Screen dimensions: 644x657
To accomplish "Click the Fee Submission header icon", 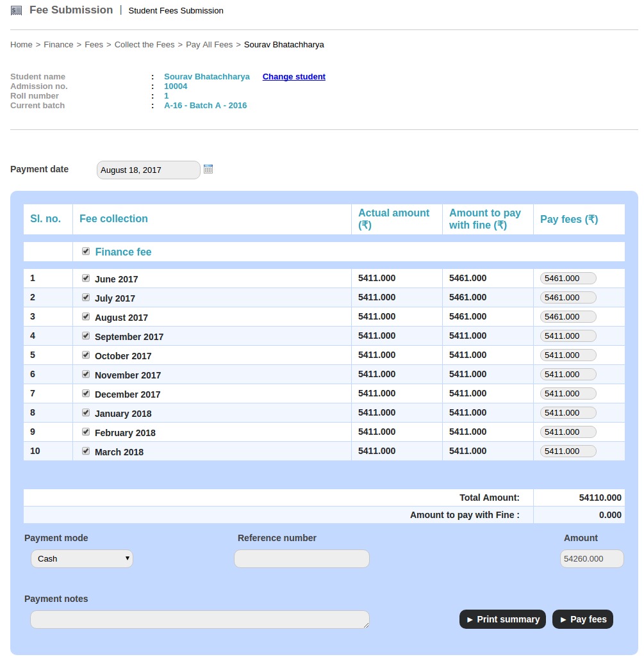I will 17,11.
